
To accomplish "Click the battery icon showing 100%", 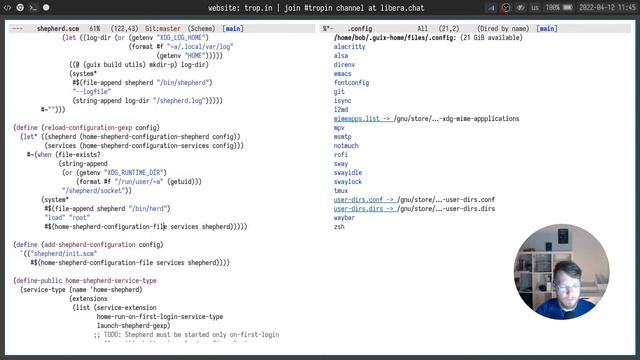I will [567, 8].
